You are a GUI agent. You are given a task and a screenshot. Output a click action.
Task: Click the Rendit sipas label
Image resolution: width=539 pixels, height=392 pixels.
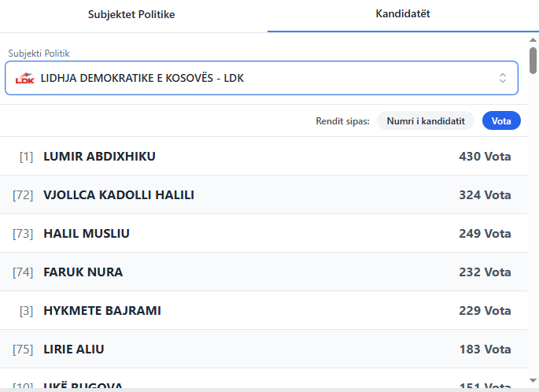point(342,121)
